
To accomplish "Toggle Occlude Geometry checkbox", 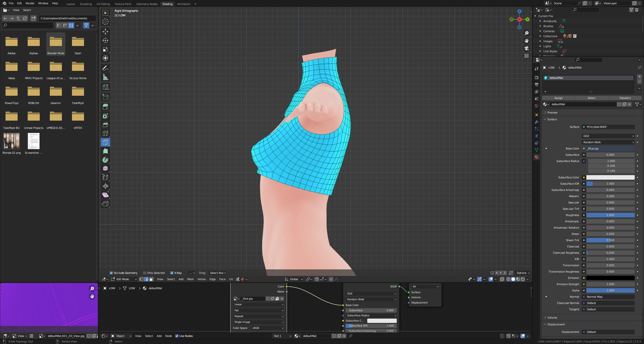I will (x=111, y=273).
